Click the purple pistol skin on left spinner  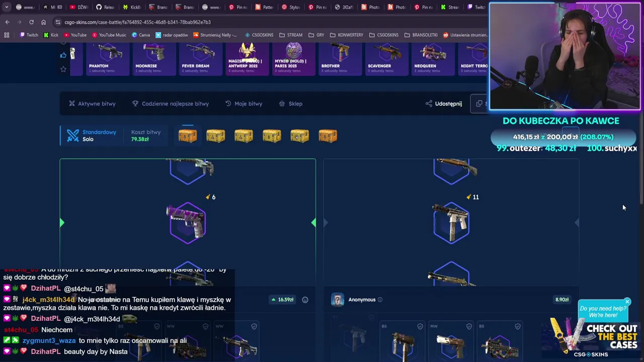187,222
